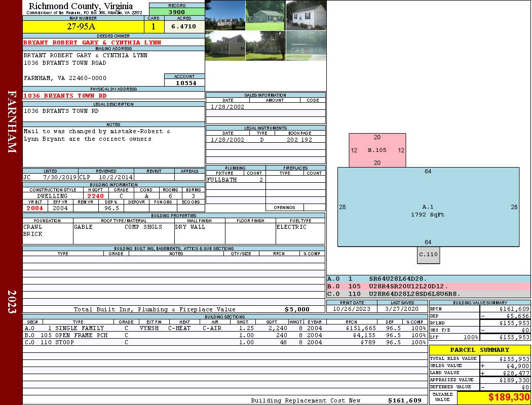
Task: Click the FULLBATH plumbing fixture row
Action: [236, 180]
